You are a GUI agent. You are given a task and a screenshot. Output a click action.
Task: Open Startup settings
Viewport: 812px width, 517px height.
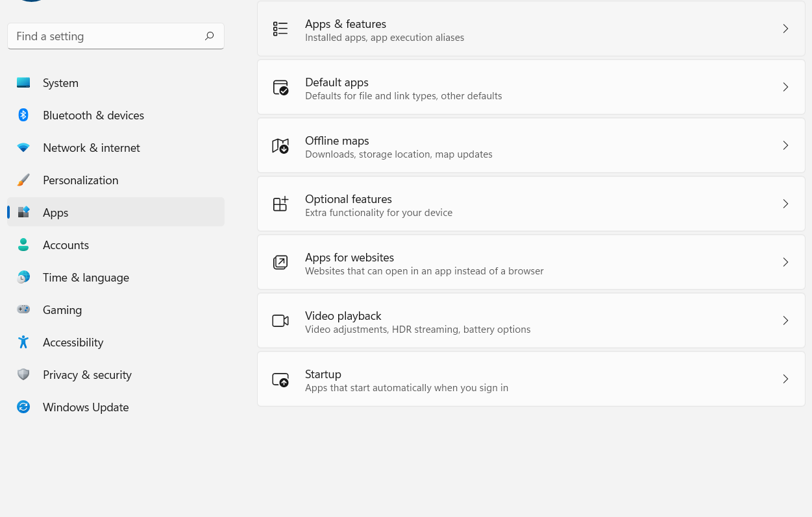click(x=531, y=379)
